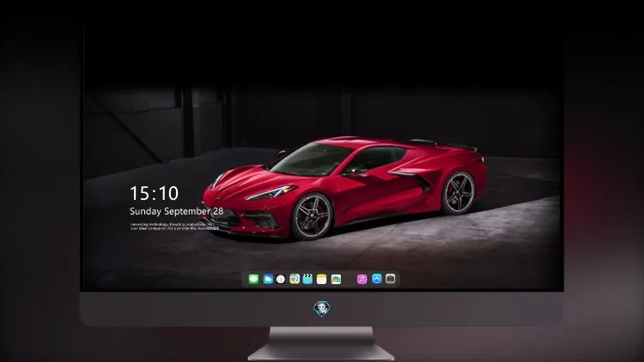Click the Sunday September 28 date text
This screenshot has height=362, width=644.
[177, 211]
